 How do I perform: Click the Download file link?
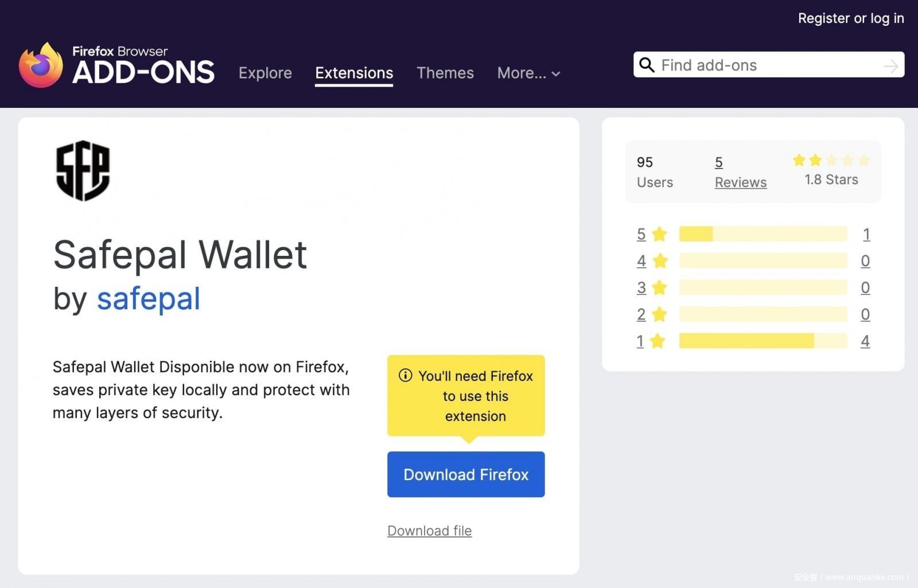pyautogui.click(x=429, y=531)
